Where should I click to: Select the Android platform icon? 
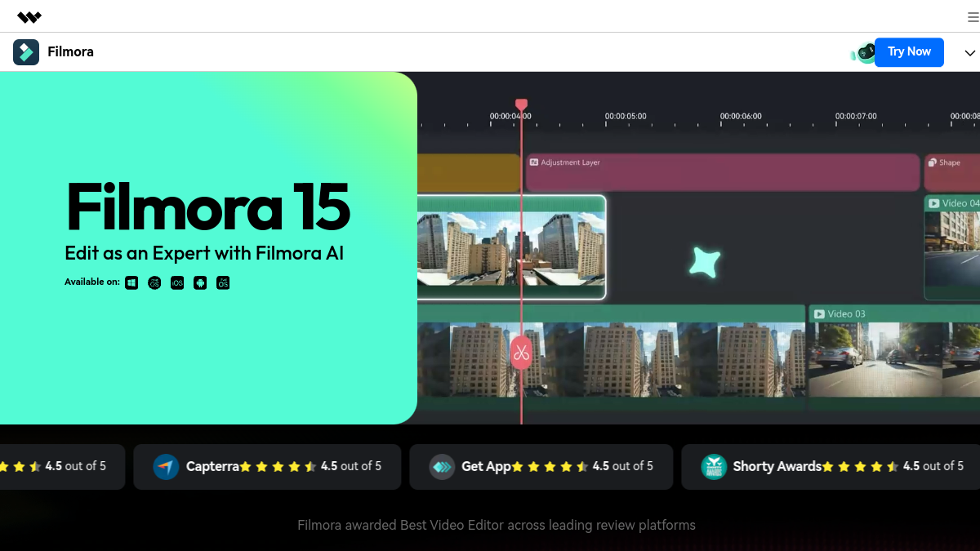[x=200, y=282]
